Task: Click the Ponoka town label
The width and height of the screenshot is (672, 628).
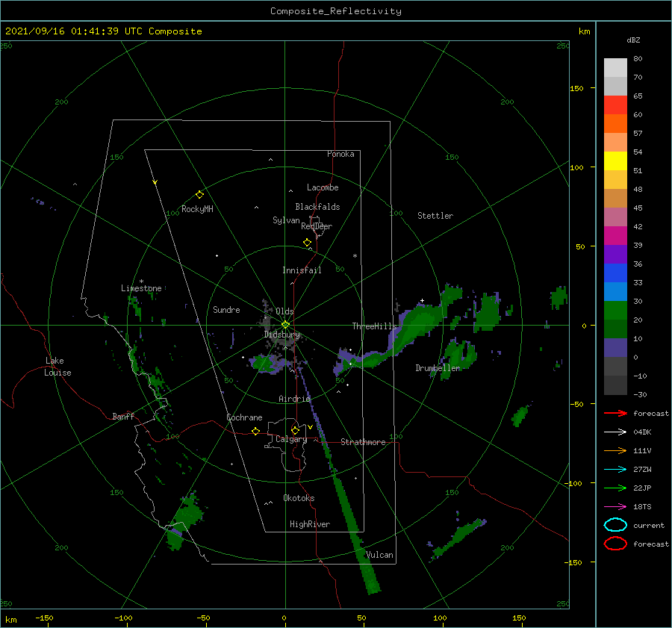Action: pyautogui.click(x=340, y=154)
